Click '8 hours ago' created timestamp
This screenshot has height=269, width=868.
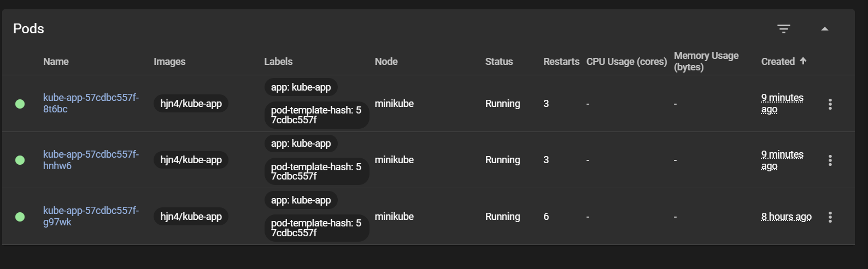[x=786, y=217]
